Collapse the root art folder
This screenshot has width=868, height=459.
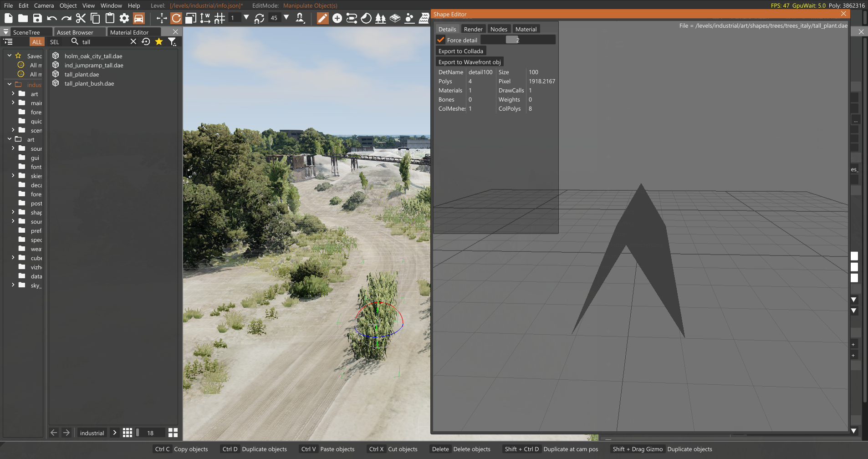click(x=10, y=139)
